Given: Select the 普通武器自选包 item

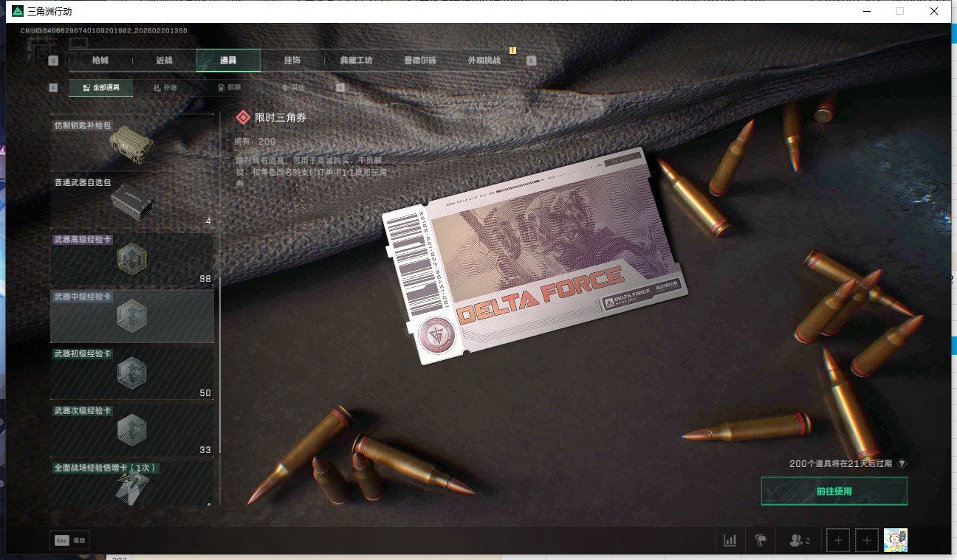Looking at the screenshot, I should [x=132, y=201].
